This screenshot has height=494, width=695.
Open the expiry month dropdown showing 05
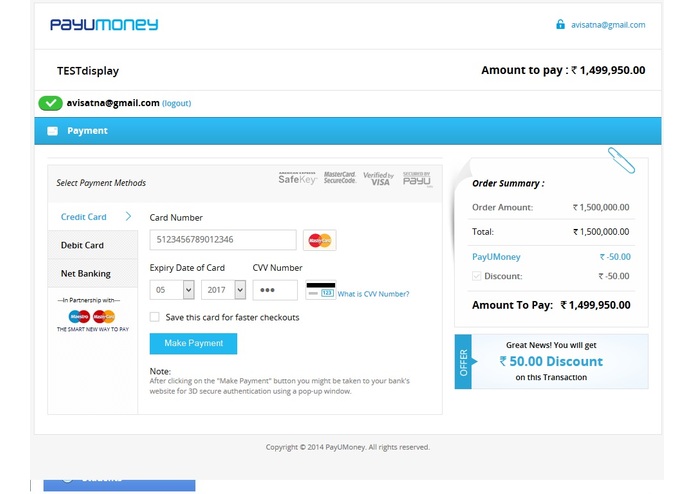(x=172, y=290)
